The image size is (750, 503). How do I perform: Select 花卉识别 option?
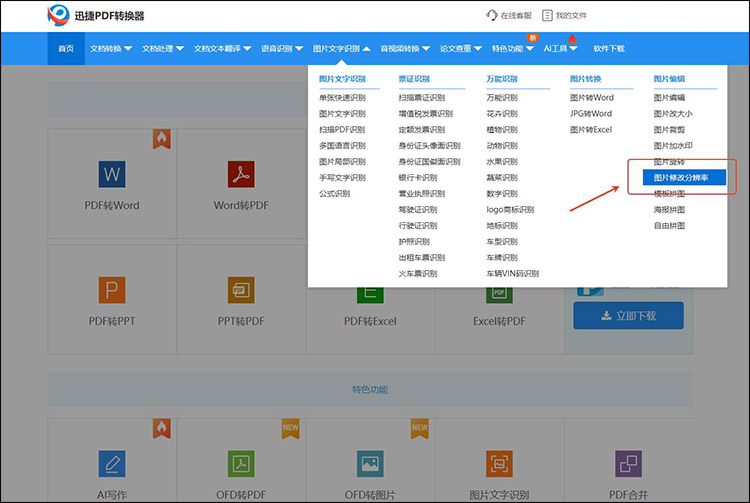[x=502, y=114]
